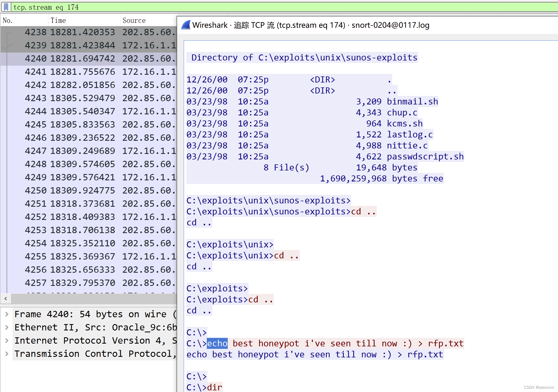Image resolution: width=558 pixels, height=392 pixels.
Task: Click the 'Frame 4240: 54 bytes on wire' text
Action: tap(90, 314)
